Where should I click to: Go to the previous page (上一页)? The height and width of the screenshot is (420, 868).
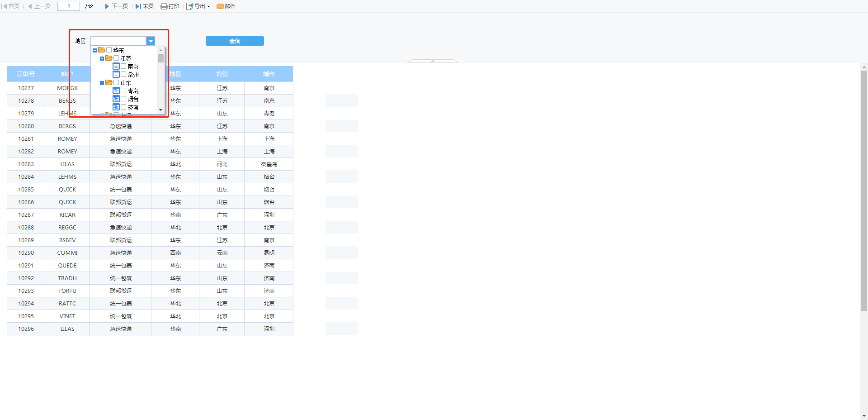[x=39, y=6]
